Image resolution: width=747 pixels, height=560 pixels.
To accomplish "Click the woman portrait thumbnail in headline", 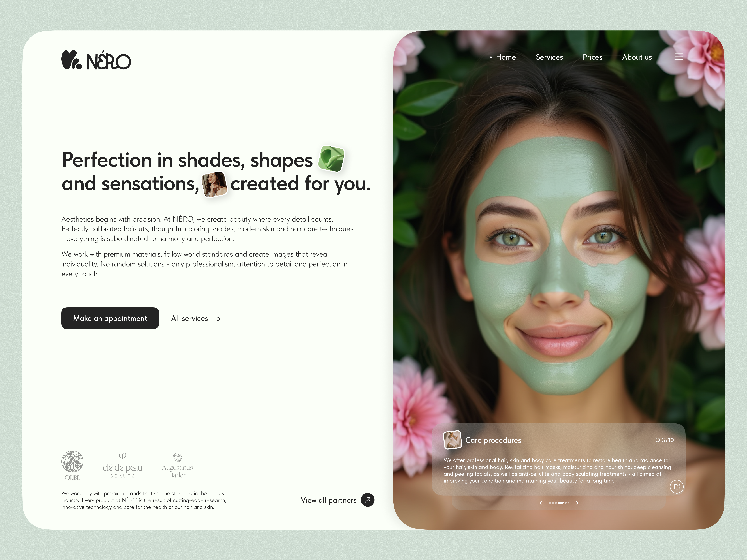I will tap(214, 184).
